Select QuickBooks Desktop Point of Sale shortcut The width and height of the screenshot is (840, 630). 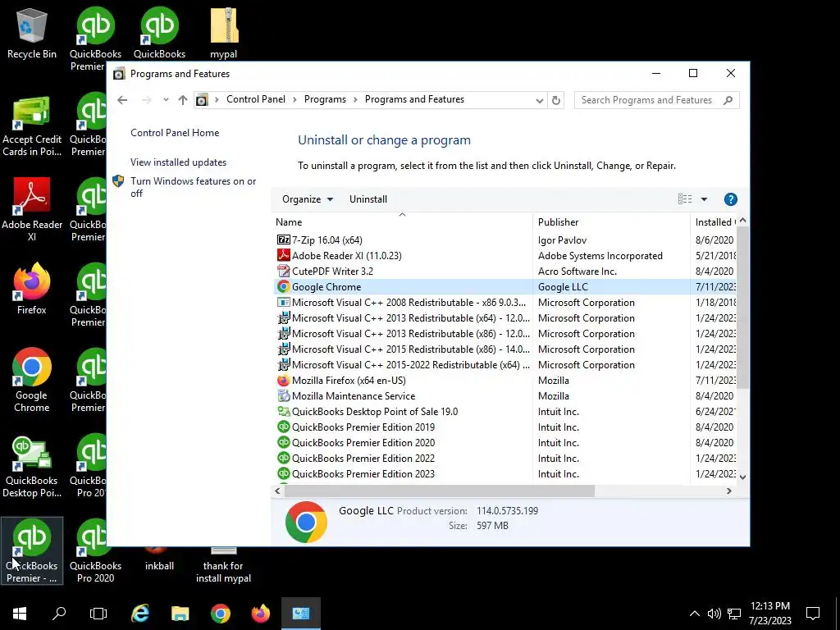pyautogui.click(x=32, y=466)
